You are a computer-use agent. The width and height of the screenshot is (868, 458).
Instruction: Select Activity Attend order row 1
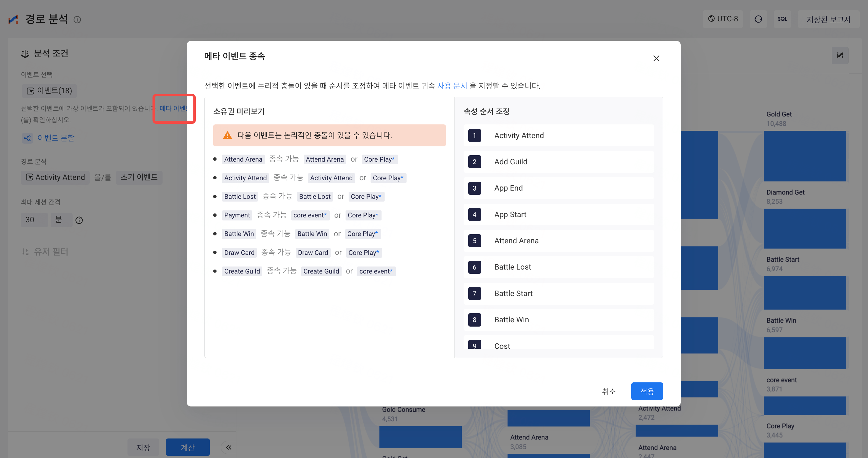click(x=558, y=135)
